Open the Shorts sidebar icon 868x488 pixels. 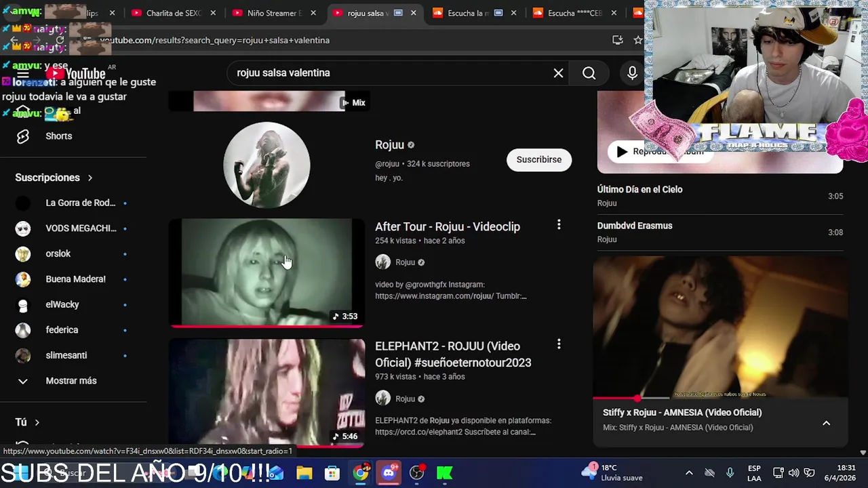coord(23,136)
